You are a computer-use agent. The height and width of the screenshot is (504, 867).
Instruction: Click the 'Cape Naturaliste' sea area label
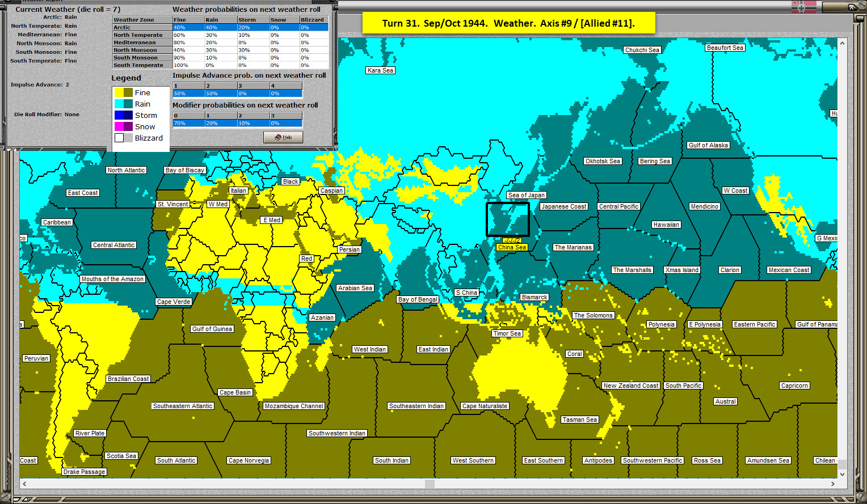pos(485,406)
